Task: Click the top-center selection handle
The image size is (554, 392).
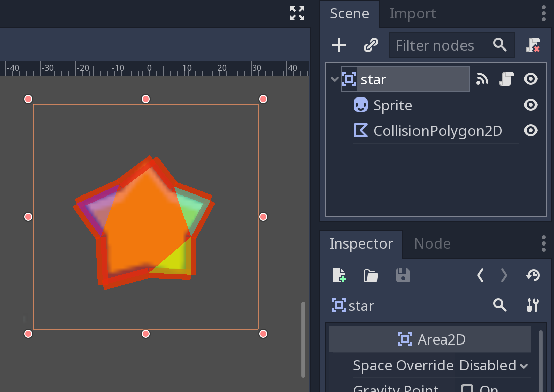Action: point(146,99)
